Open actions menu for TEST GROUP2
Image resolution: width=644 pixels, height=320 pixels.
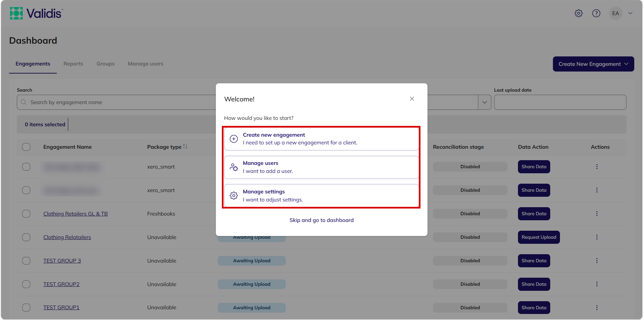(x=597, y=284)
